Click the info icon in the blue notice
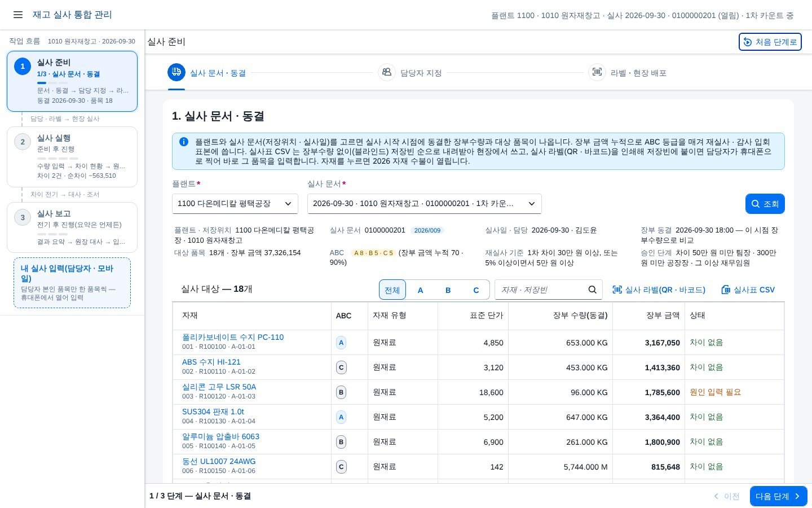Image resolution: width=812 pixels, height=508 pixels. tap(184, 142)
